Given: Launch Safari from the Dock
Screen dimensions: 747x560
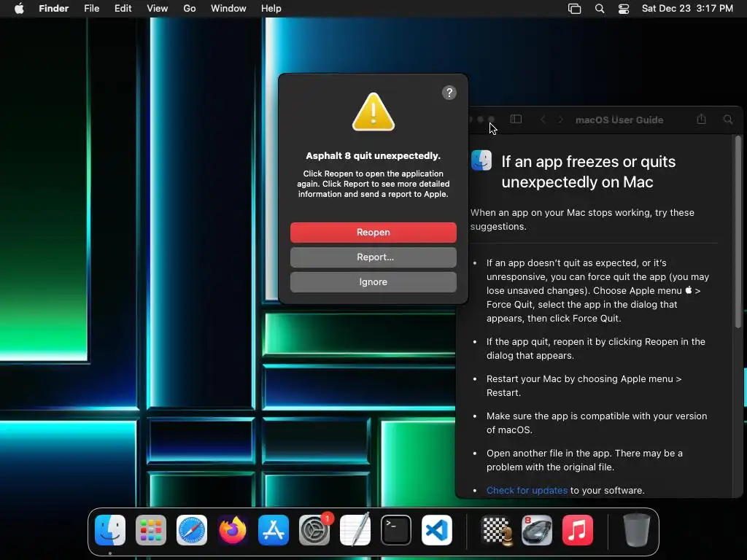Looking at the screenshot, I should point(192,530).
